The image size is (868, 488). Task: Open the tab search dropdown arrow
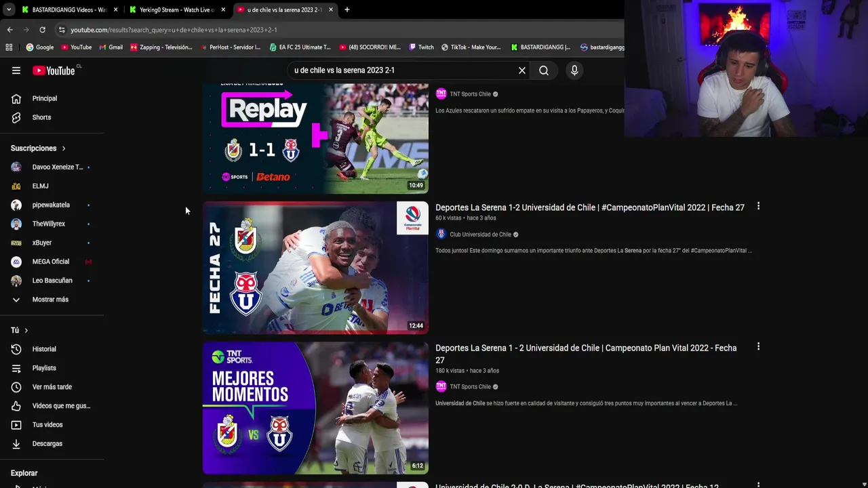coord(8,9)
